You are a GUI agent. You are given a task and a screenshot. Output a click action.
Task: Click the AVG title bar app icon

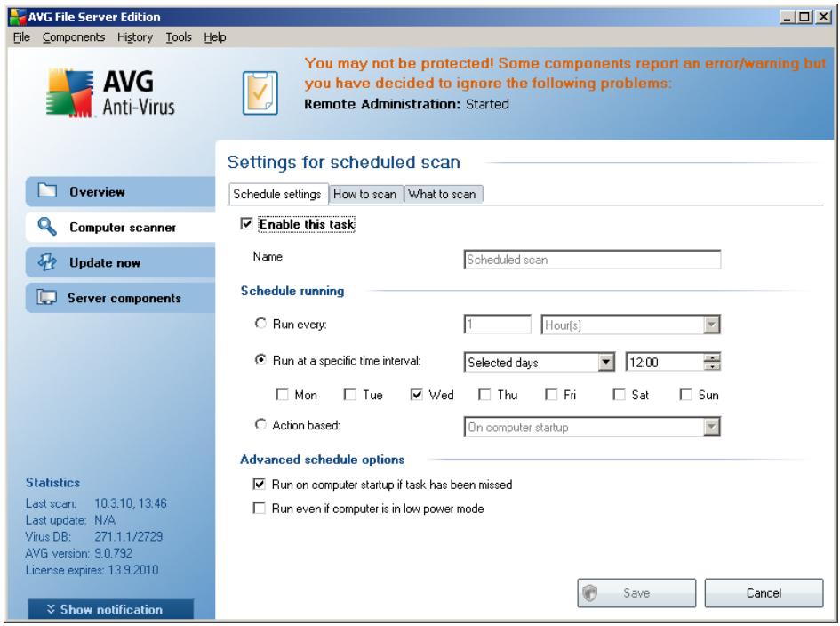click(17, 17)
